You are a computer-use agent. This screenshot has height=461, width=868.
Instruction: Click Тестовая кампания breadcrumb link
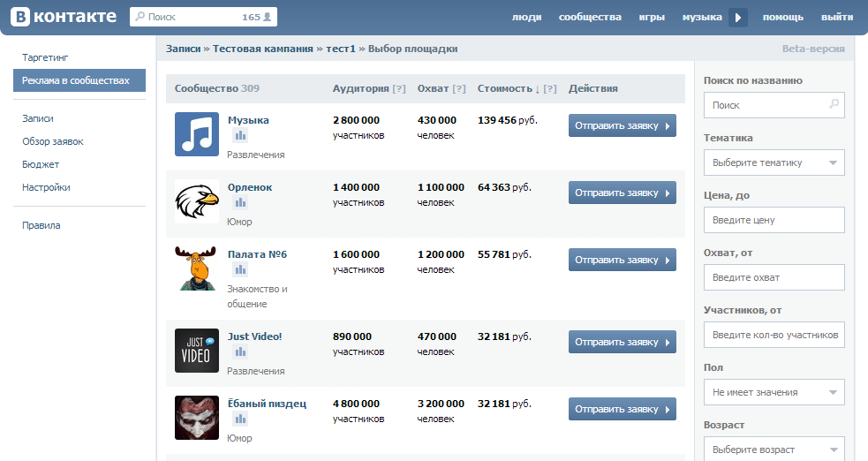[x=263, y=49]
